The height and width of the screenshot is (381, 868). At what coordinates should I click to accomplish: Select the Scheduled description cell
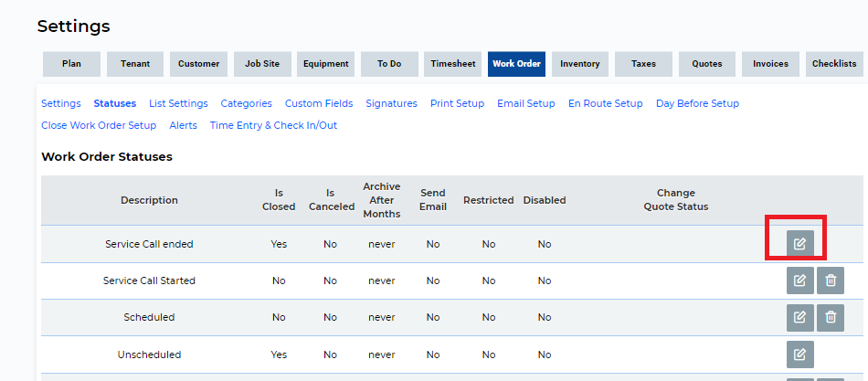coord(150,317)
